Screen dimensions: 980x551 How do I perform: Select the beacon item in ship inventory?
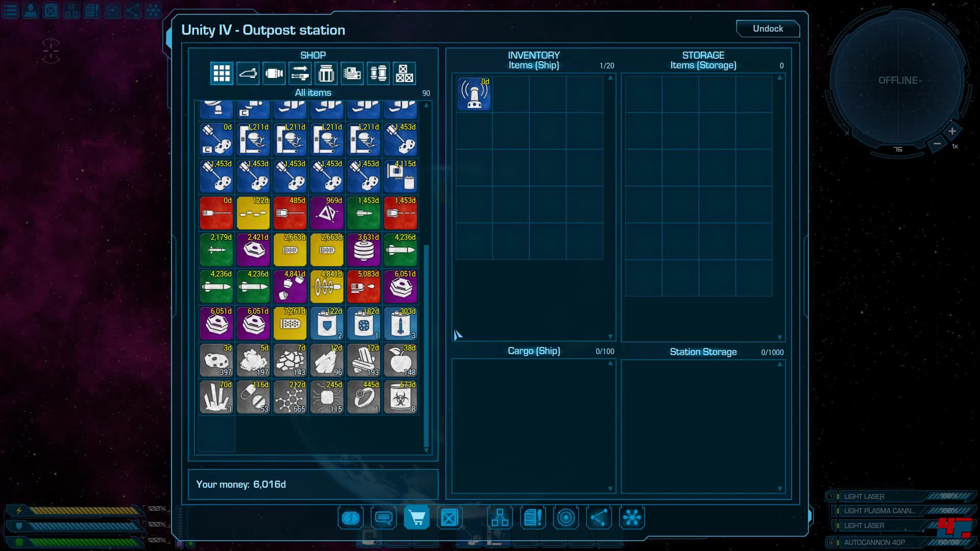pyautogui.click(x=474, y=94)
